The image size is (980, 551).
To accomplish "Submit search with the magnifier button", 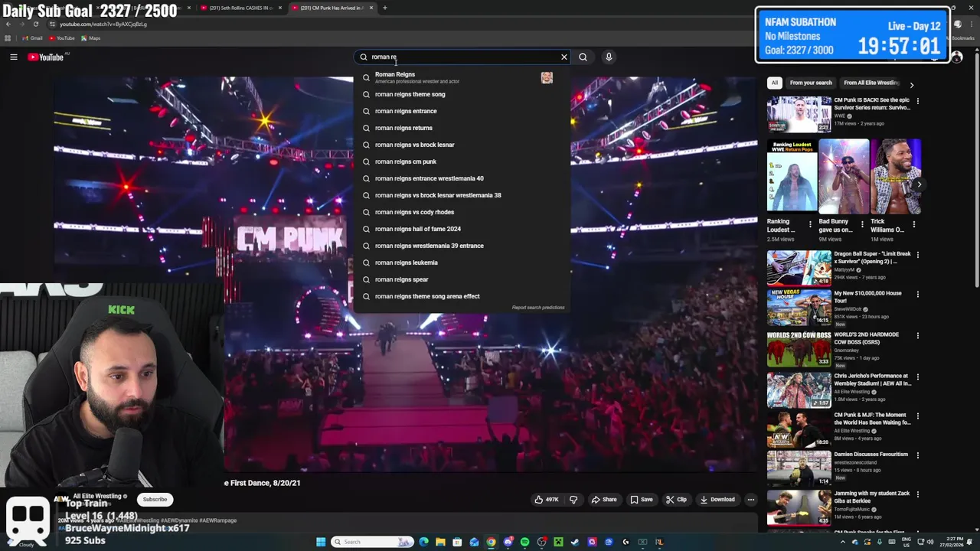I will point(583,57).
